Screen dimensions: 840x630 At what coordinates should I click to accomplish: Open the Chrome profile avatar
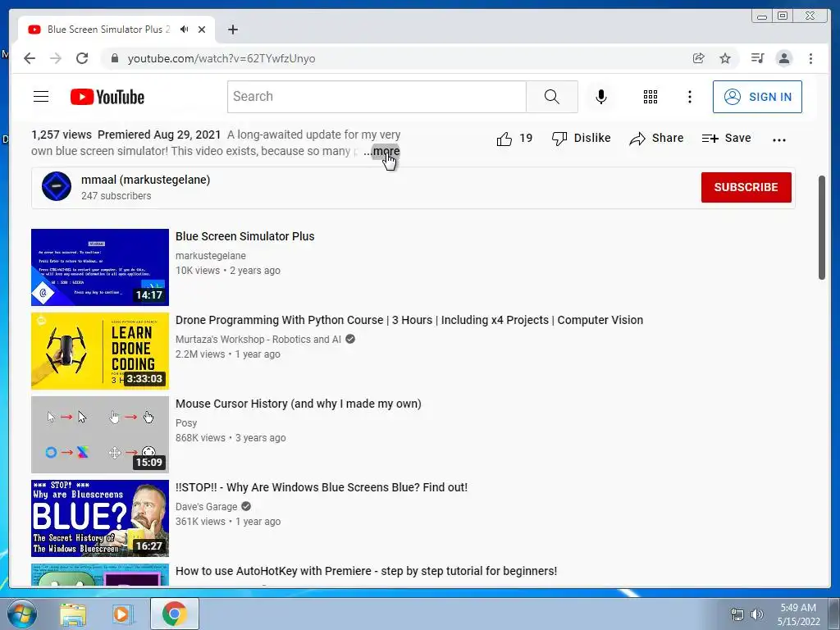[x=783, y=58]
